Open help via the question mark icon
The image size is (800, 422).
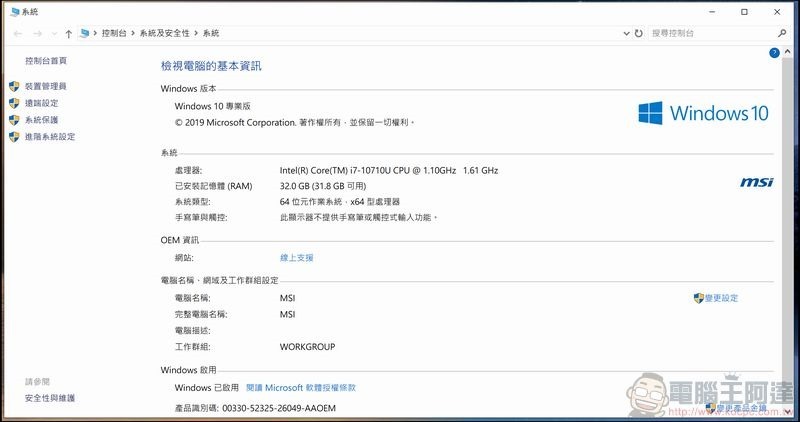[774, 53]
